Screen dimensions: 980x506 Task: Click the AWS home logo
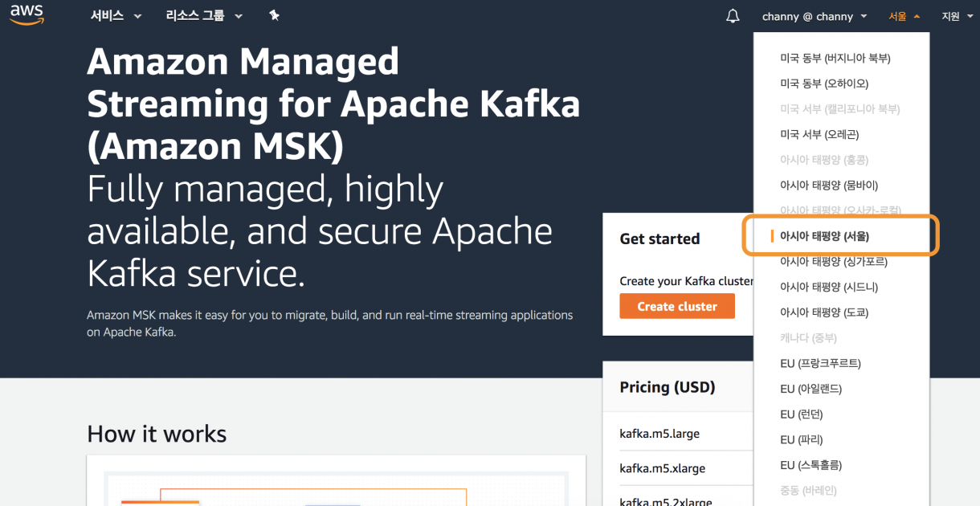26,14
